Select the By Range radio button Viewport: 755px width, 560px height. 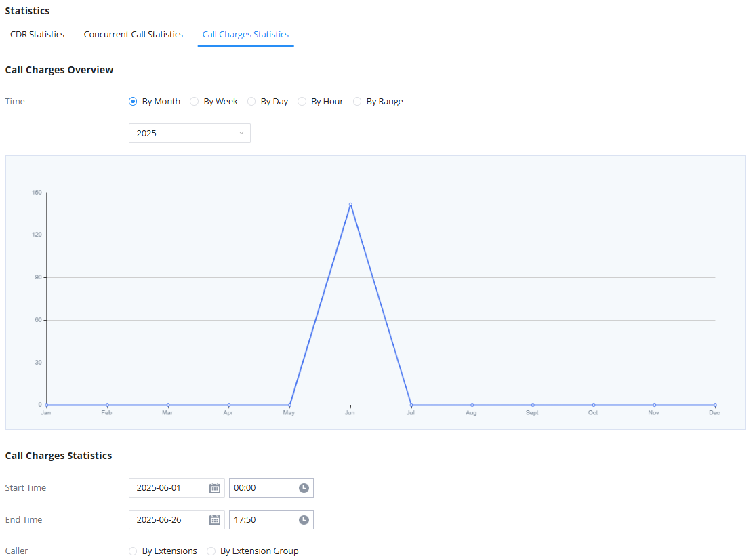pyautogui.click(x=357, y=101)
